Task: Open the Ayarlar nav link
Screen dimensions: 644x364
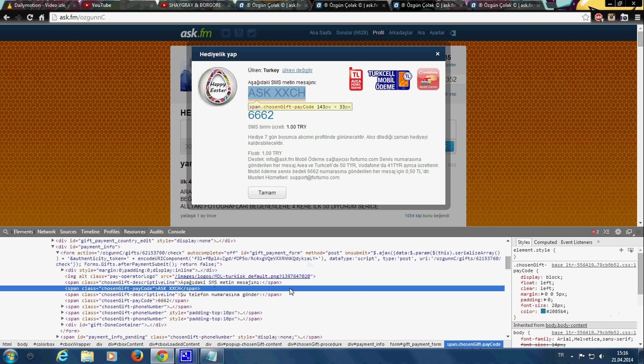Action: [x=437, y=33]
